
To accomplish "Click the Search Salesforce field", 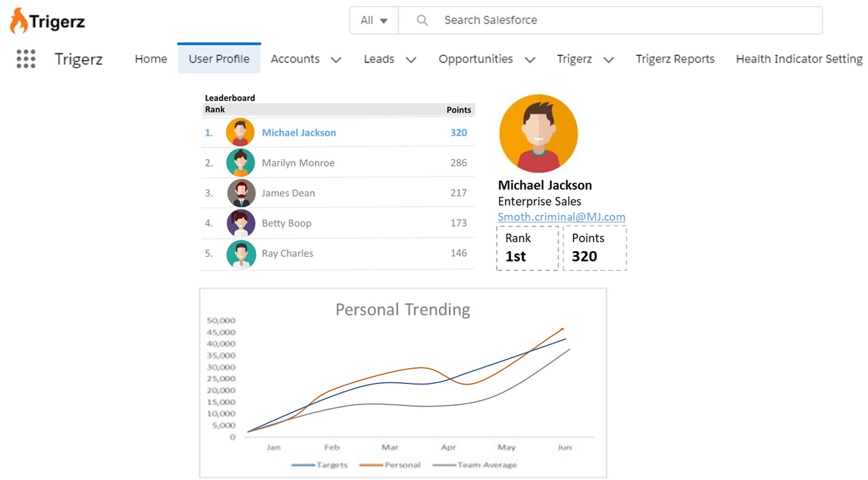I will click(611, 20).
